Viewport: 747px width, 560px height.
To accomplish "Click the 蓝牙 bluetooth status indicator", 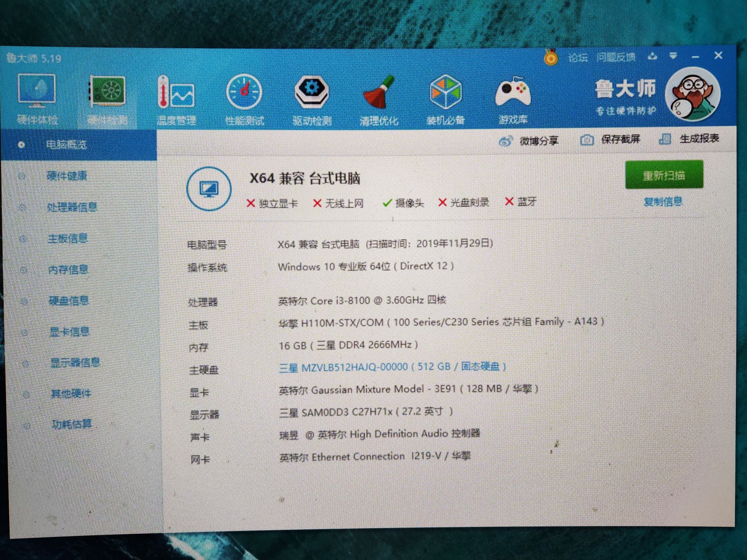I will click(x=521, y=202).
